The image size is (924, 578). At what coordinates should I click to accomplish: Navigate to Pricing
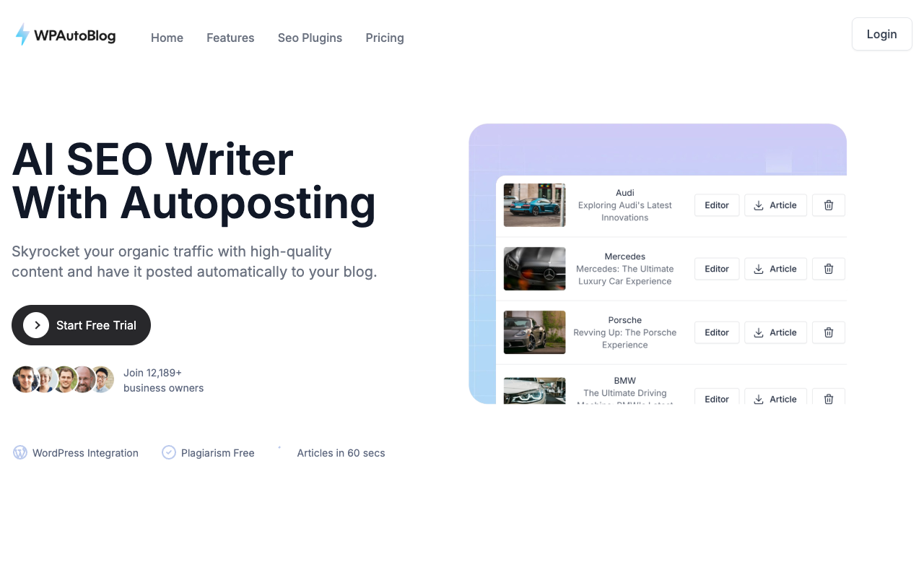pyautogui.click(x=385, y=38)
